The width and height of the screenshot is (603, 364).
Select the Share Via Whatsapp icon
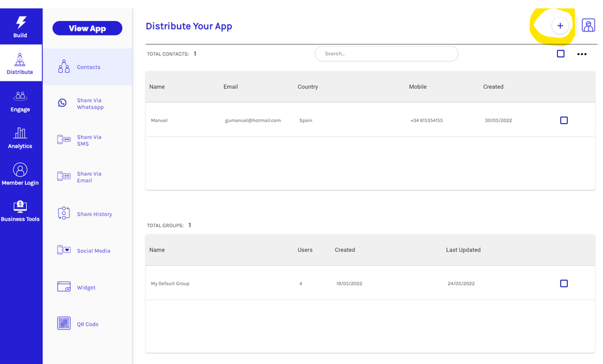click(x=63, y=103)
